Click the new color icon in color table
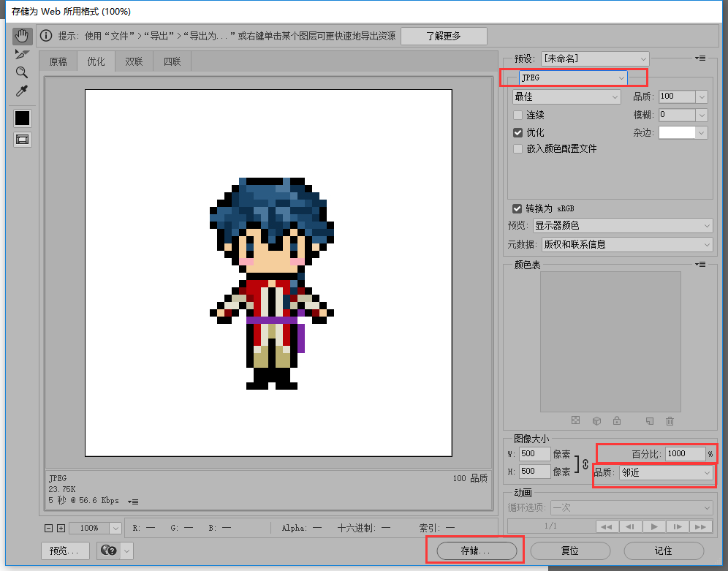 650,420
